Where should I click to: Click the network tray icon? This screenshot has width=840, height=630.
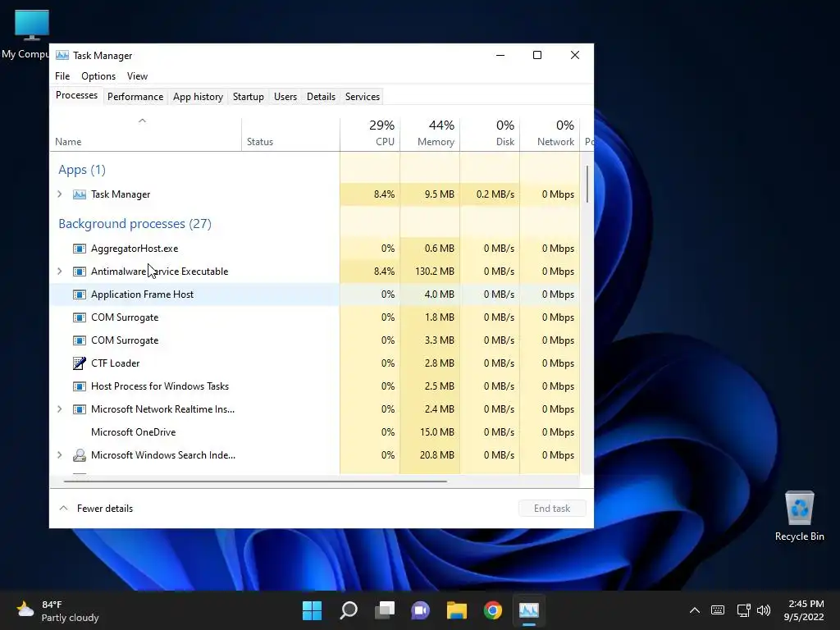743,610
